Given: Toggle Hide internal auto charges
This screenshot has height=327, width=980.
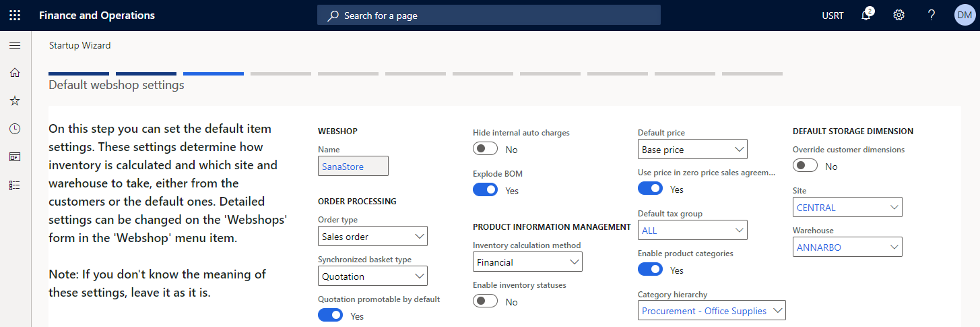Looking at the screenshot, I should [x=486, y=149].
